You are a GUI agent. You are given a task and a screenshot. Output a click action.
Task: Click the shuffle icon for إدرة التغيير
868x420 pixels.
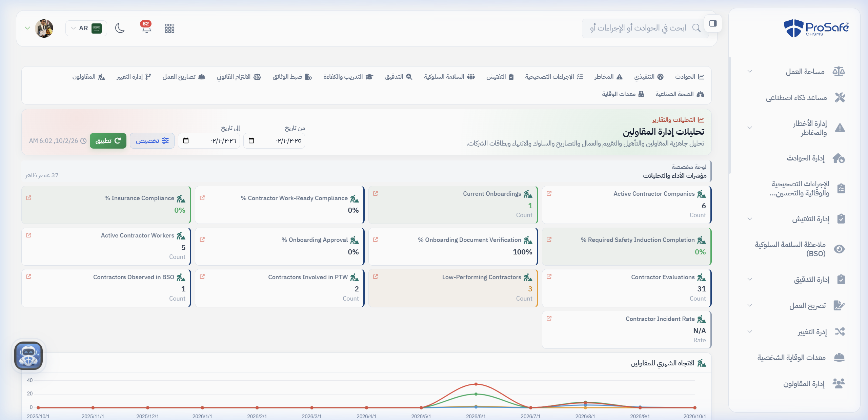840,331
